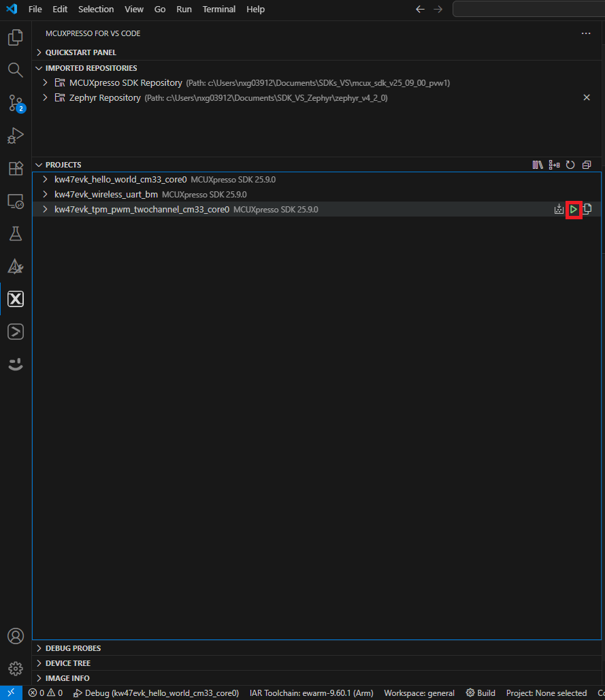Open the Search view
This screenshot has height=700, width=605.
tap(15, 70)
